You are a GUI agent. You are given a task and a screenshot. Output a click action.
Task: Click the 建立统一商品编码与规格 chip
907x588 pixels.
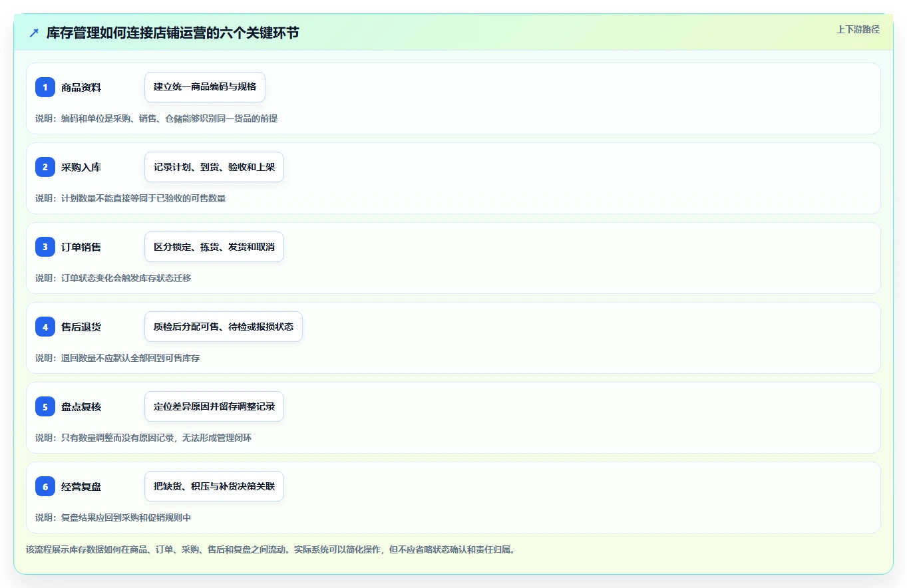click(x=205, y=87)
